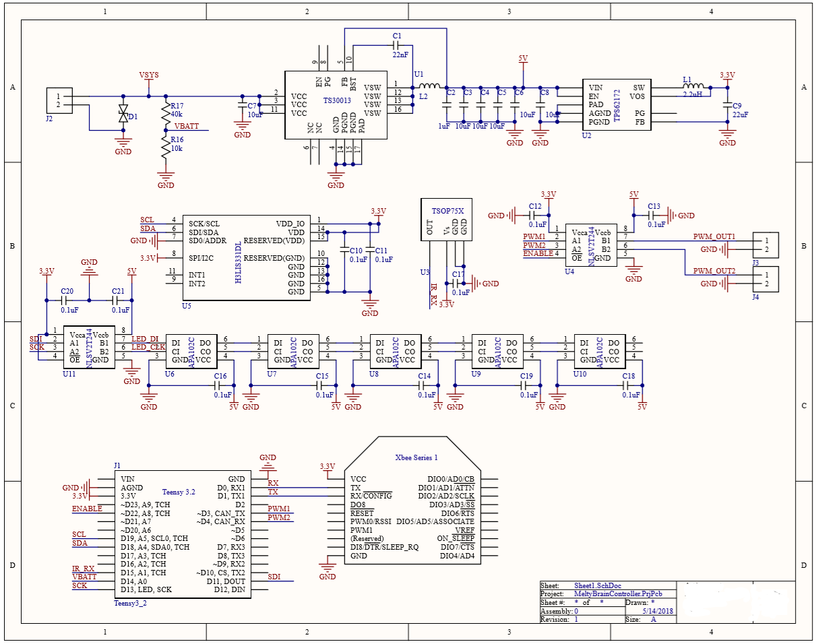Click the 'IR_RX' label under U3

click(x=433, y=294)
